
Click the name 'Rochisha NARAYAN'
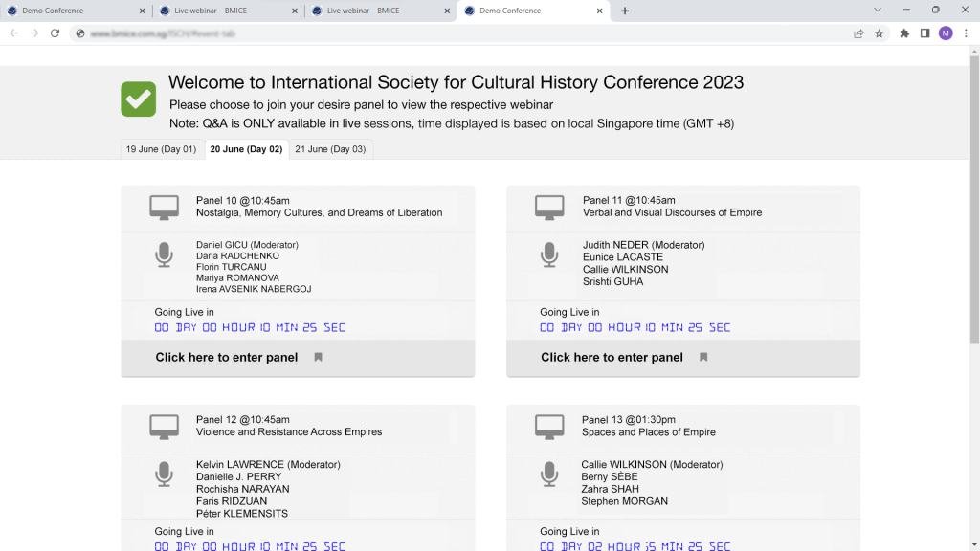[x=242, y=489]
